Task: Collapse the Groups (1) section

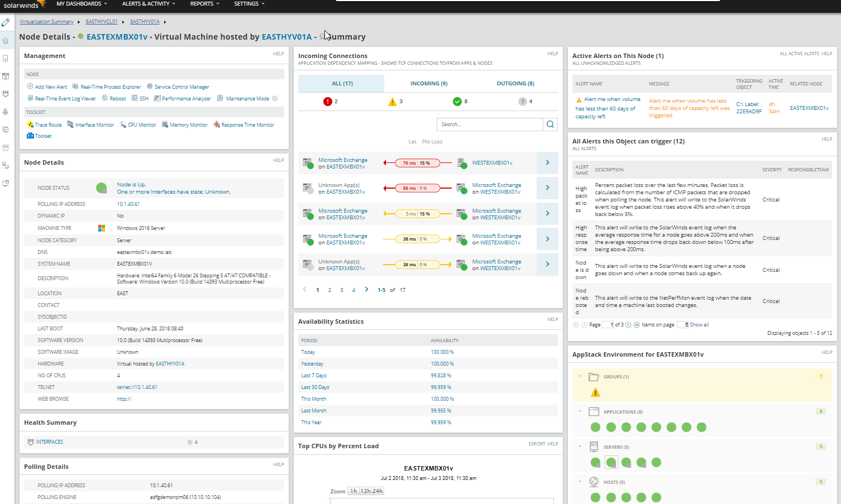Action: (580, 377)
